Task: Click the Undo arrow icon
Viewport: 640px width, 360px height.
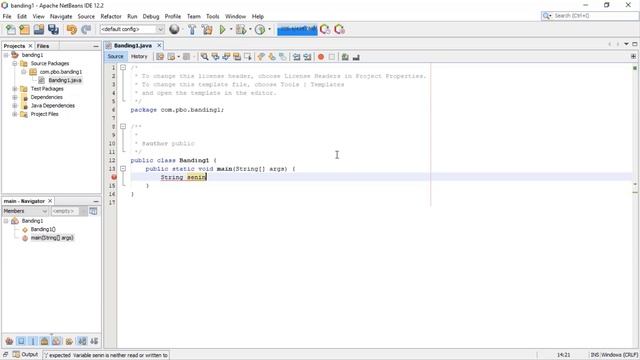Action: (72, 29)
